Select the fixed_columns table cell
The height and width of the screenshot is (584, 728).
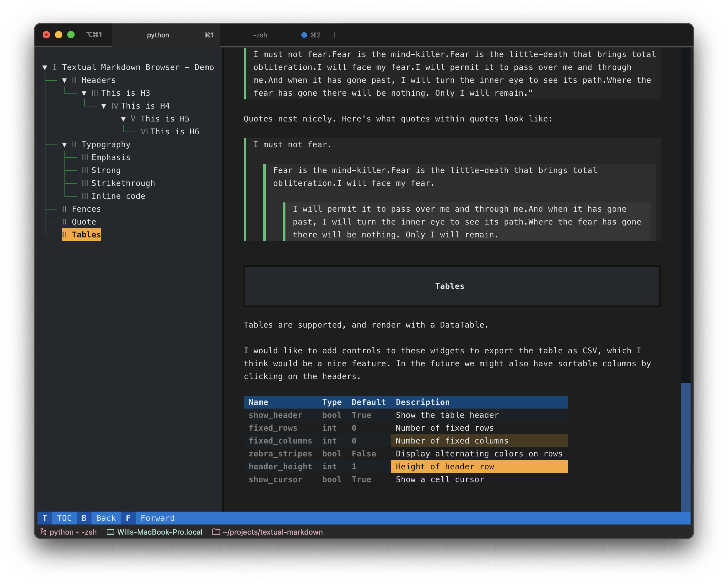click(281, 441)
